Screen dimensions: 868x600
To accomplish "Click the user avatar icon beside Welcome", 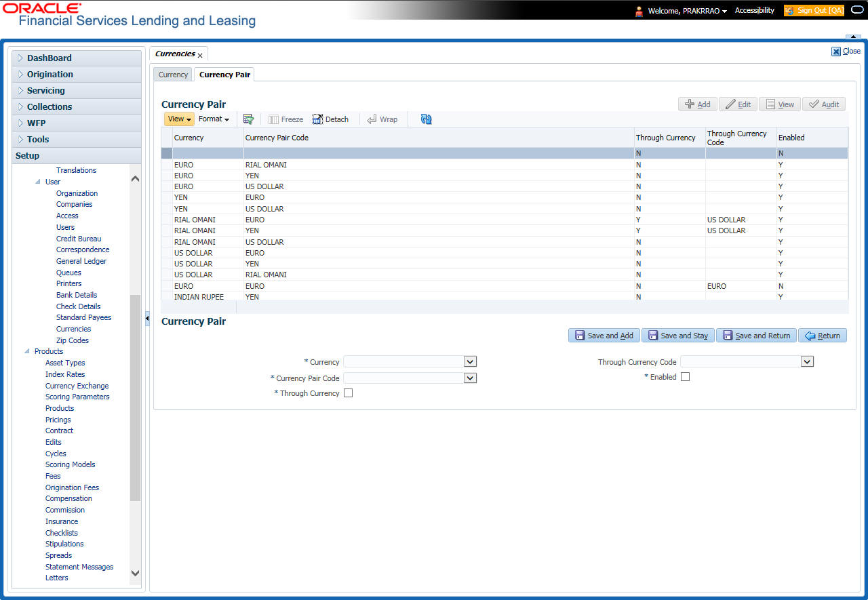I will (639, 11).
